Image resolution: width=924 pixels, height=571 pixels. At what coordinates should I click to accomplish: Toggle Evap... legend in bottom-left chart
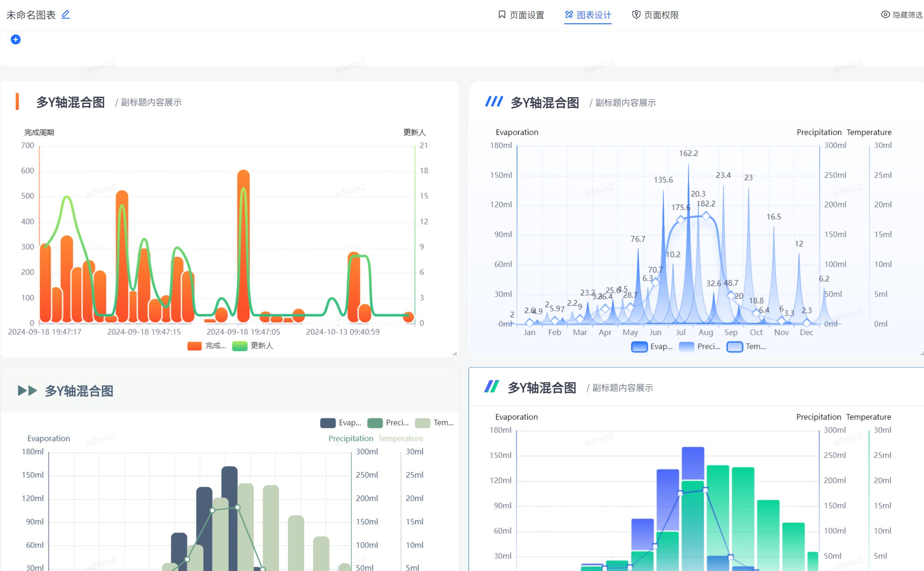coord(341,423)
